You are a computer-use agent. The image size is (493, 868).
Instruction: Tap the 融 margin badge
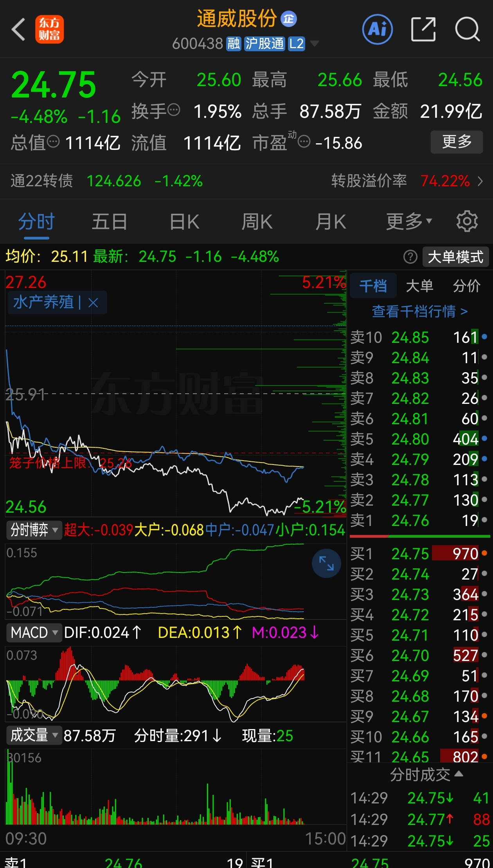pyautogui.click(x=234, y=44)
